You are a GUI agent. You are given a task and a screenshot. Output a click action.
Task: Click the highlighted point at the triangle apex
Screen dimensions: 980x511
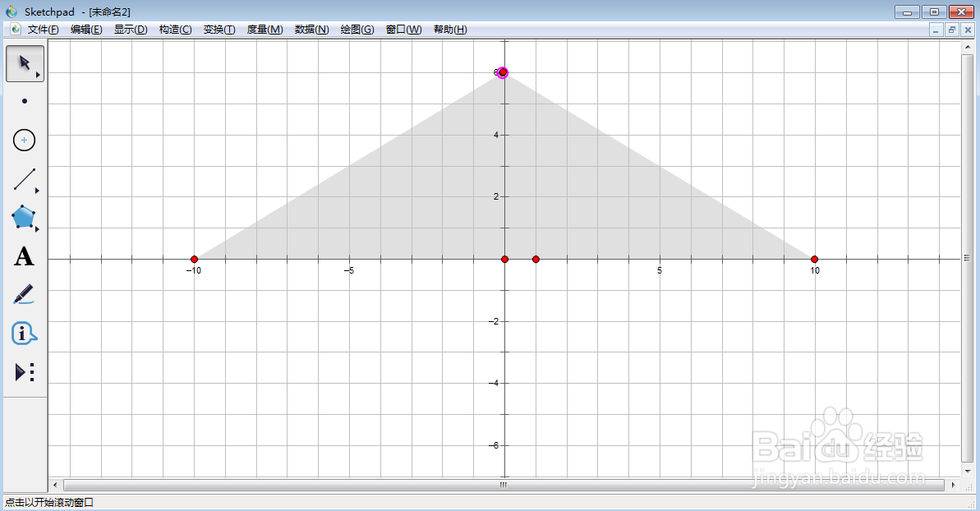click(503, 72)
